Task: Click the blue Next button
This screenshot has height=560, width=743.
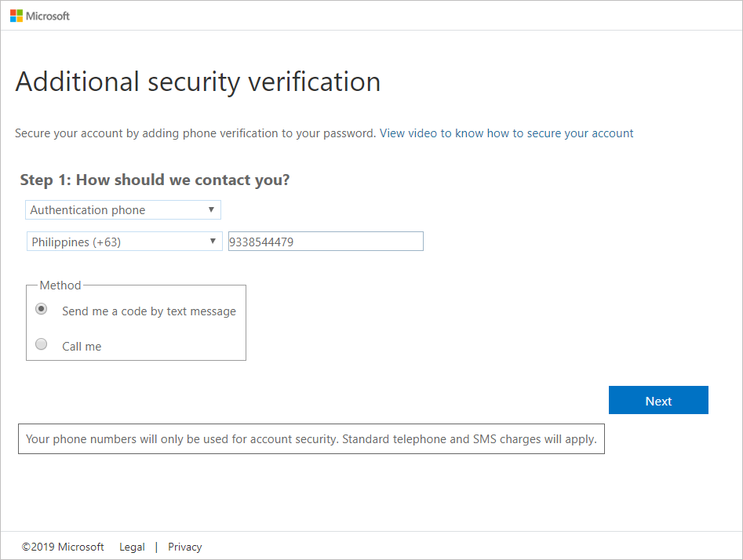Action: pyautogui.click(x=658, y=400)
